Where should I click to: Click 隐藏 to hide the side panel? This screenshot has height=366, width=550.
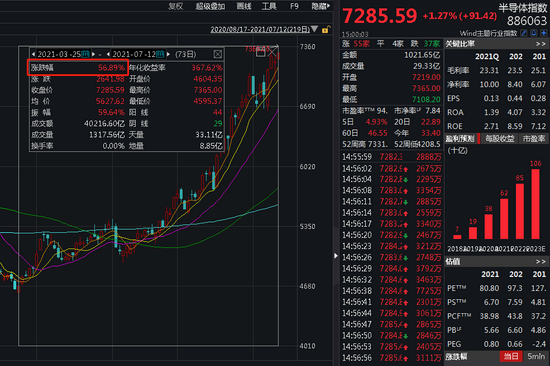(x=321, y=6)
